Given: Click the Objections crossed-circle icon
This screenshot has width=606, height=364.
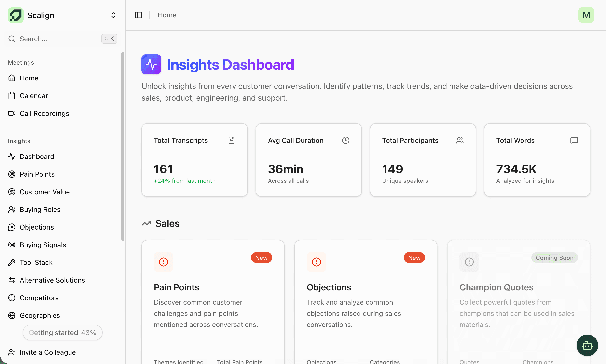Looking at the screenshot, I should [x=12, y=227].
